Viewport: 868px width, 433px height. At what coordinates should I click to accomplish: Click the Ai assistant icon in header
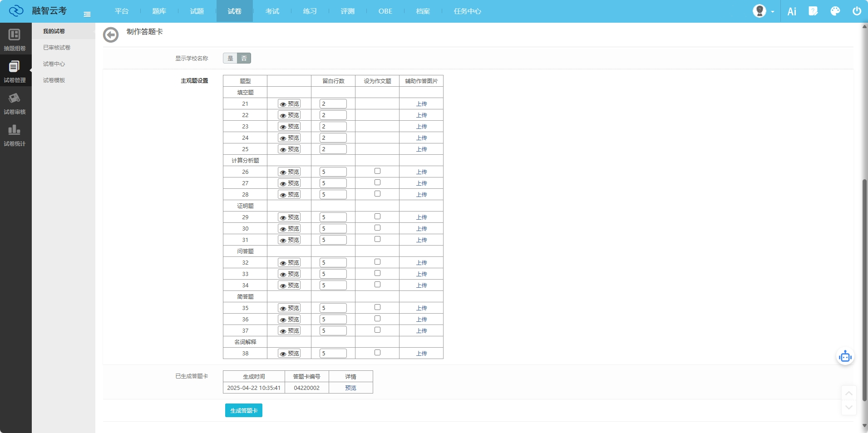(x=792, y=11)
